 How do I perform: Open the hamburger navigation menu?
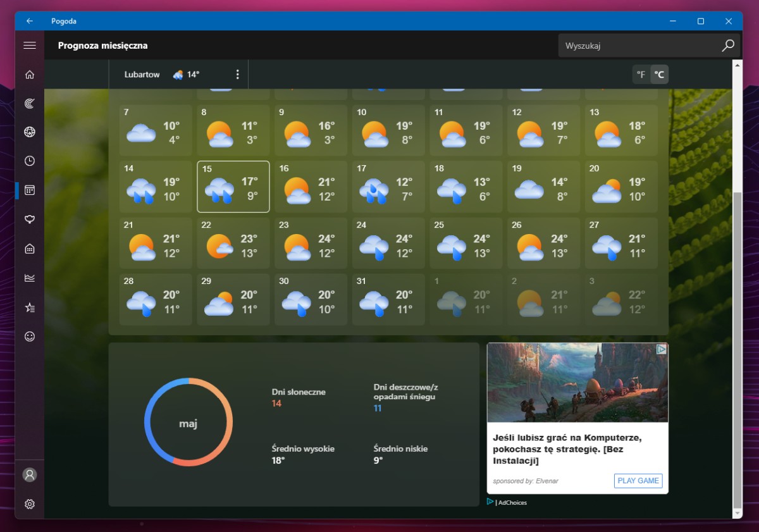coord(30,46)
